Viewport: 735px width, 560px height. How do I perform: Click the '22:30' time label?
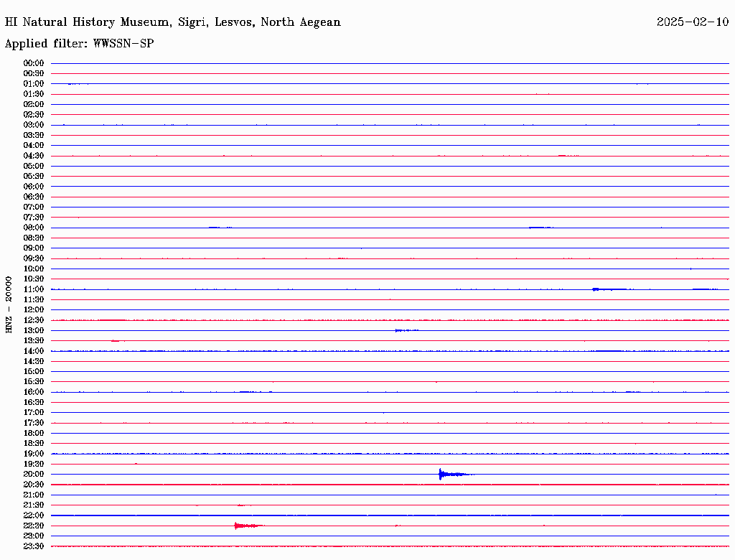click(x=34, y=526)
